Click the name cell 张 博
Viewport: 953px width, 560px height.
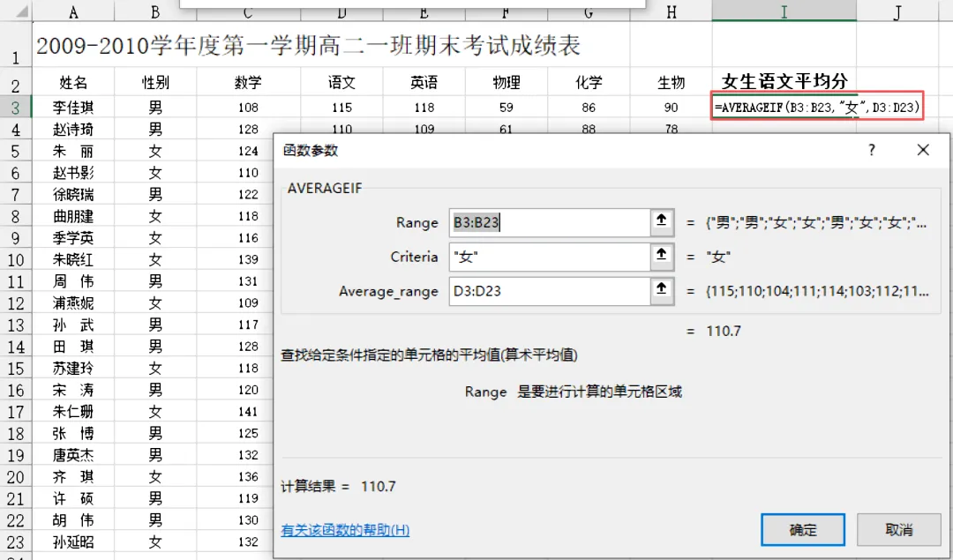73,434
